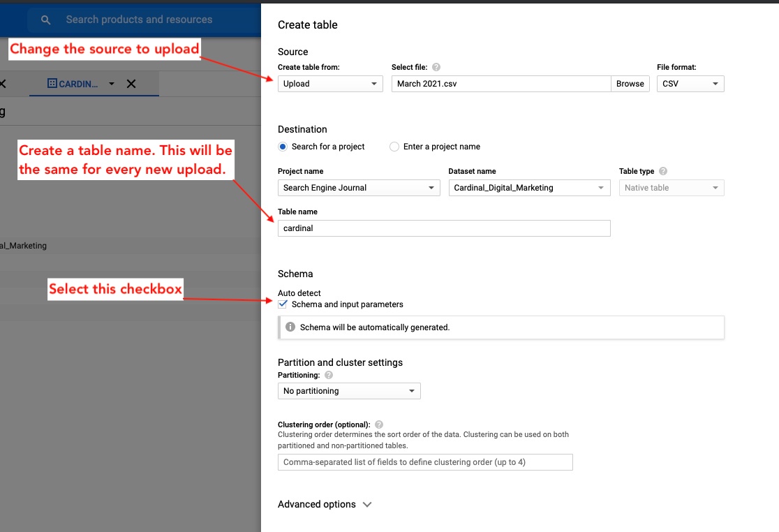Image resolution: width=779 pixels, height=532 pixels.
Task: Click the Browse button
Action: [630, 84]
